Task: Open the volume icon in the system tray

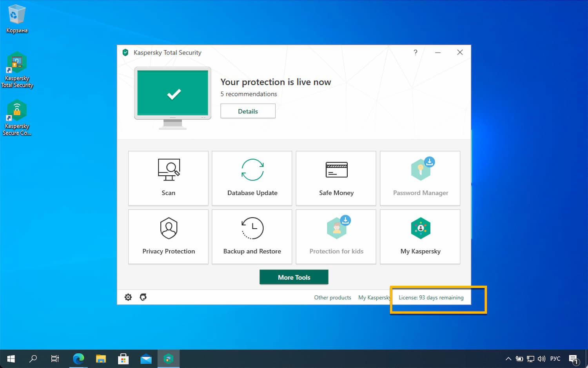Action: (x=541, y=359)
